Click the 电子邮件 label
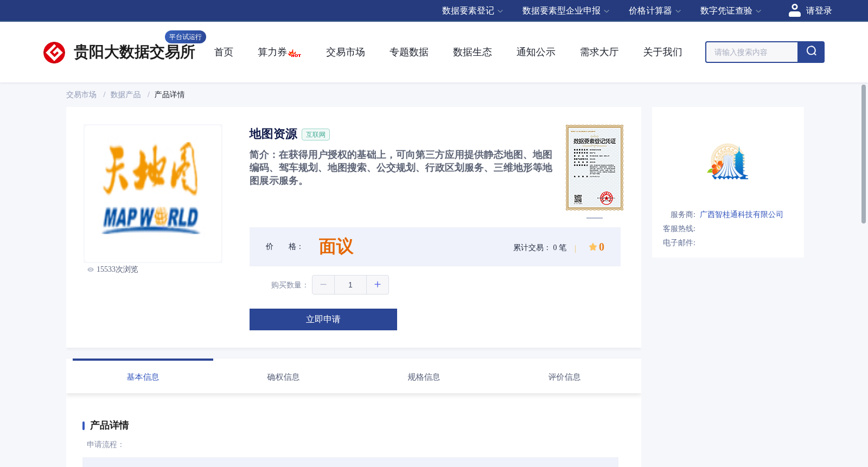The width and height of the screenshot is (868, 467). 679,243
